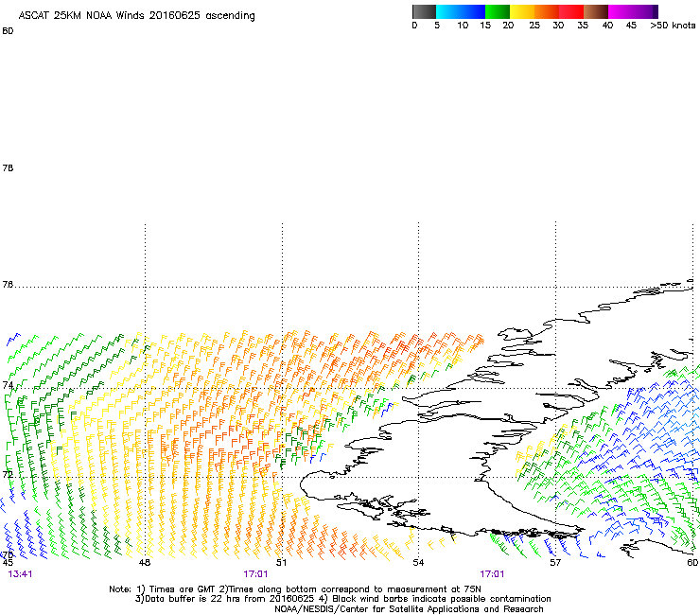Image resolution: width=700 pixels, height=615 pixels.
Task: Click the latitude label 74 on left axis
Action: [8, 385]
